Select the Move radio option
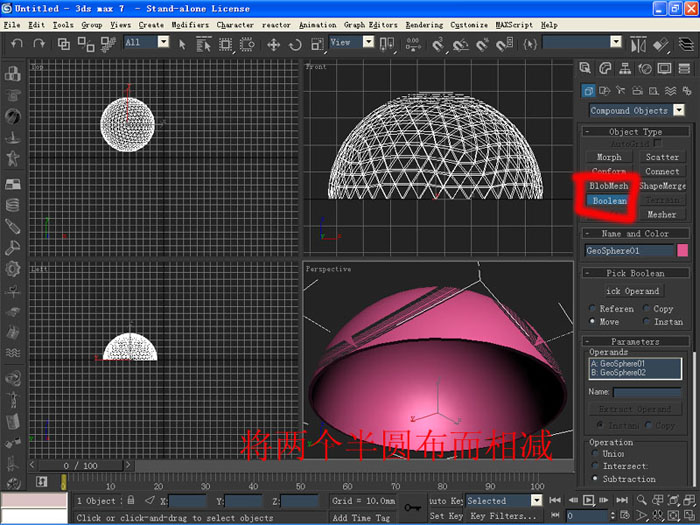This screenshot has width=700, height=525. click(592, 321)
